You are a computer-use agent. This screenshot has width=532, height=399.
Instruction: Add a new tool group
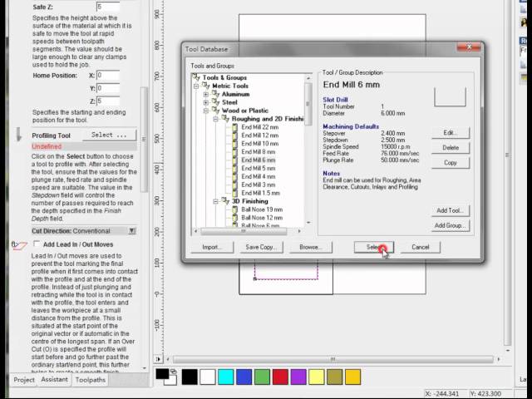(451, 225)
